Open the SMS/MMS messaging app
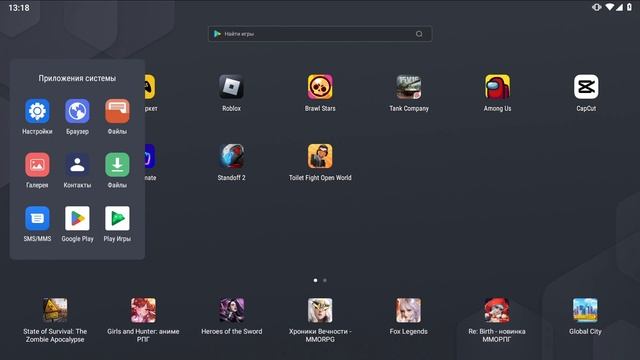Image resolution: width=640 pixels, height=360 pixels. pos(37,218)
